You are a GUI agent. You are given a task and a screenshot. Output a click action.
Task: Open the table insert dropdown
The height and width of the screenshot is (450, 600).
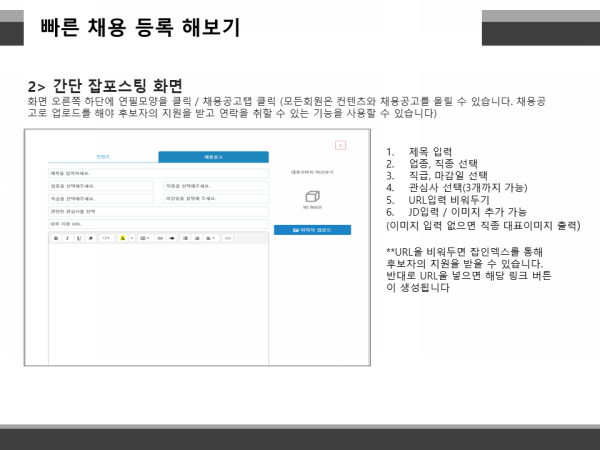(x=144, y=238)
